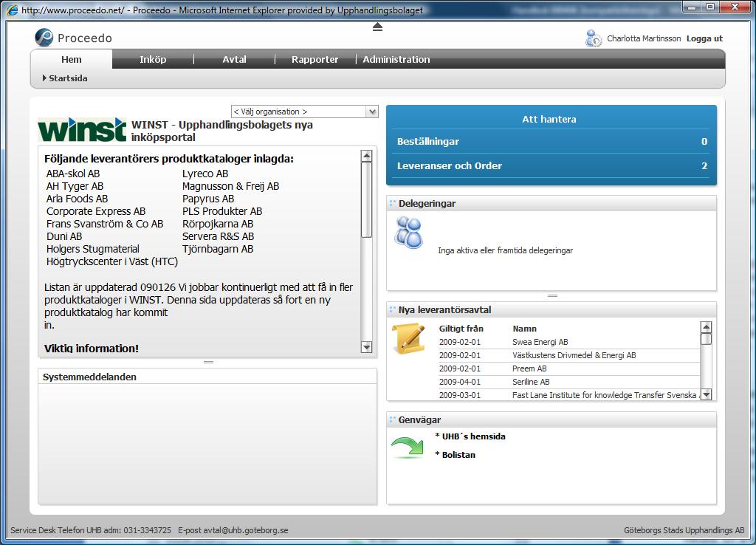Select the Preem AB row
756x545 pixels.
(569, 369)
